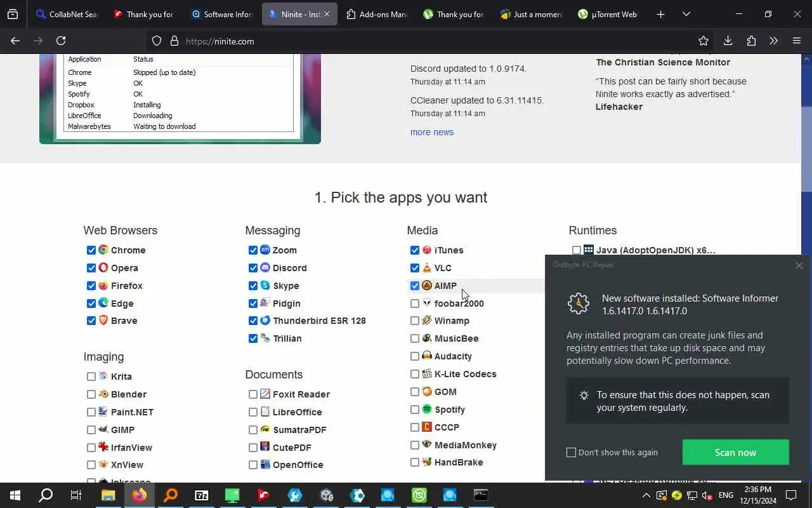Open the more news link
Screen dimensions: 812x508
point(431,132)
